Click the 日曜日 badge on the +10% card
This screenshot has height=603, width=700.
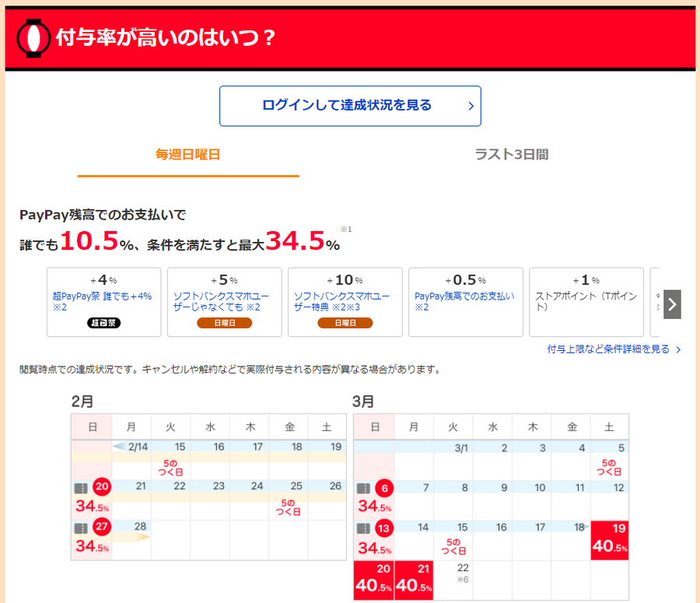pos(345,322)
